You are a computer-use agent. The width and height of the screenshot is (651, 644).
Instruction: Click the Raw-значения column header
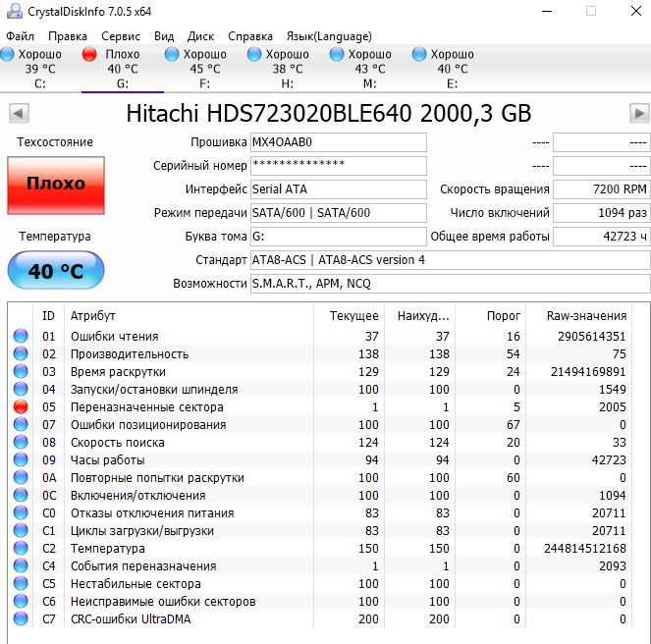click(586, 315)
